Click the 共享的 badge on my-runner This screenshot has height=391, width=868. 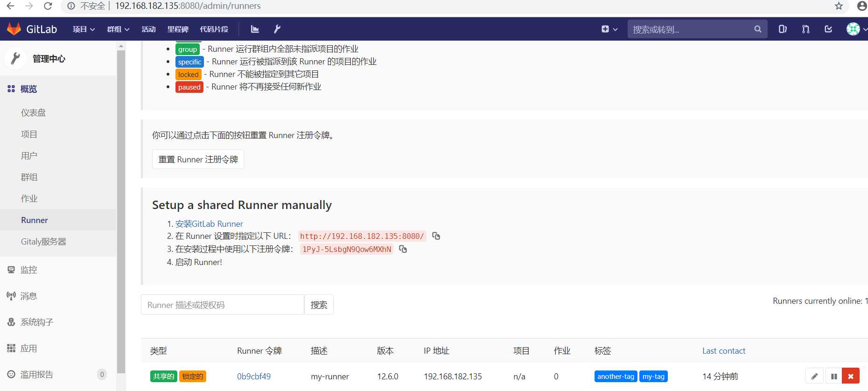[x=163, y=376]
